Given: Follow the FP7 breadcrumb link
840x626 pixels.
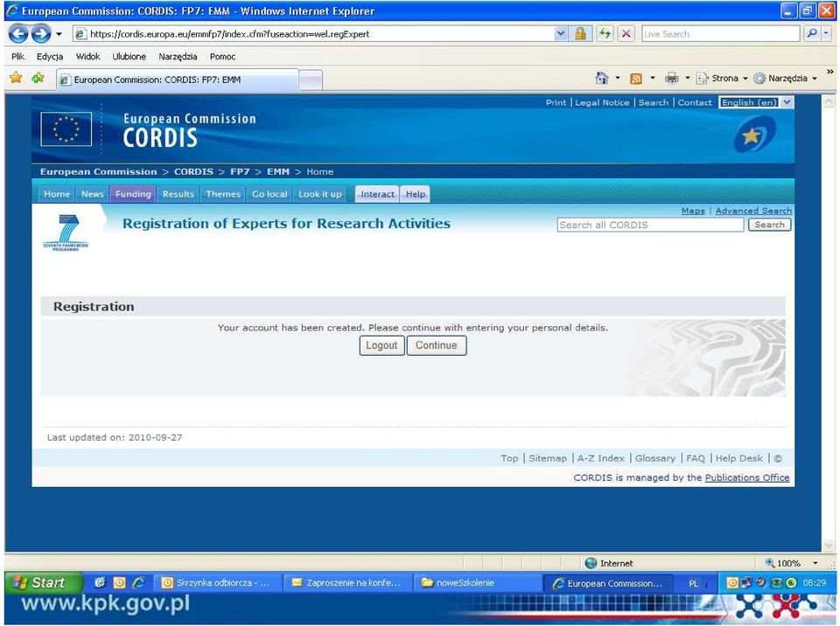Looking at the screenshot, I should tap(240, 172).
